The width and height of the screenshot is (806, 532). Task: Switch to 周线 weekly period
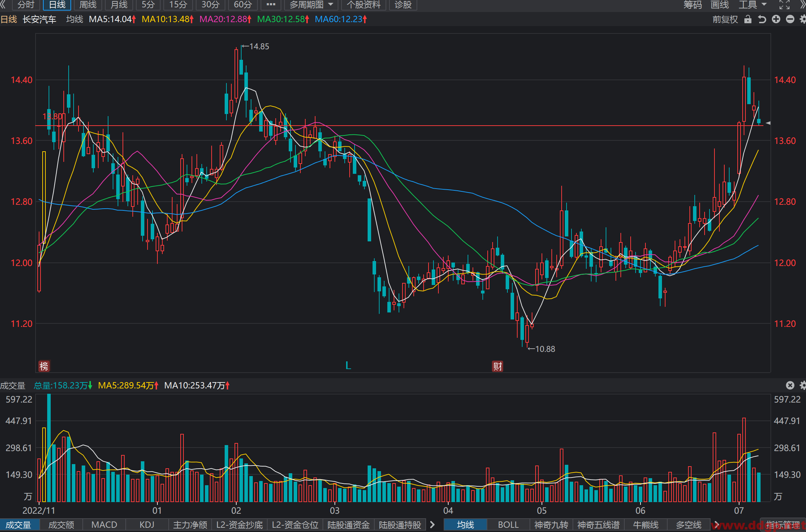coord(88,5)
